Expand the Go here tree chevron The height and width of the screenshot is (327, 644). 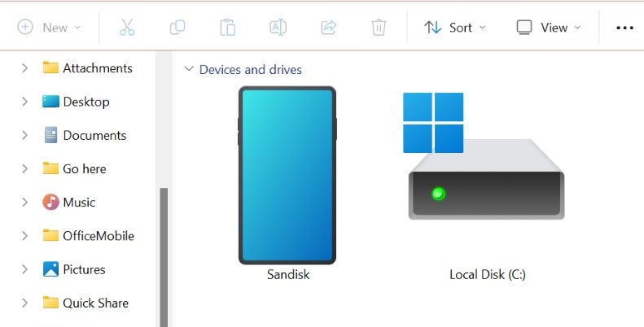pos(24,168)
